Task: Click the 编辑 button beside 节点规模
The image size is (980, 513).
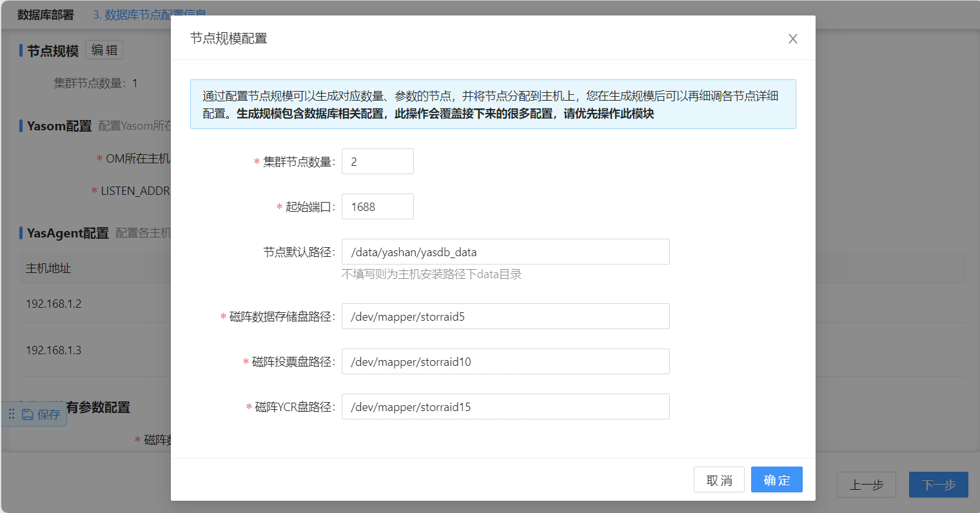Action: (x=104, y=50)
